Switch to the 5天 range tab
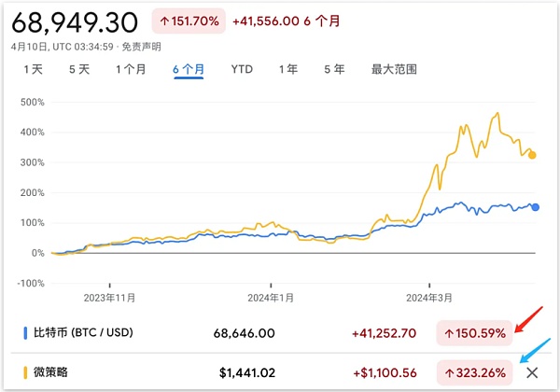This screenshot has height=392, width=560. pos(78,69)
